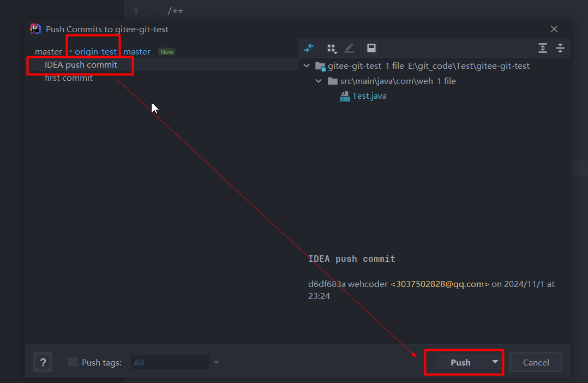588x383 pixels.
Task: Click the Test.java file icon
Action: pyautogui.click(x=345, y=97)
